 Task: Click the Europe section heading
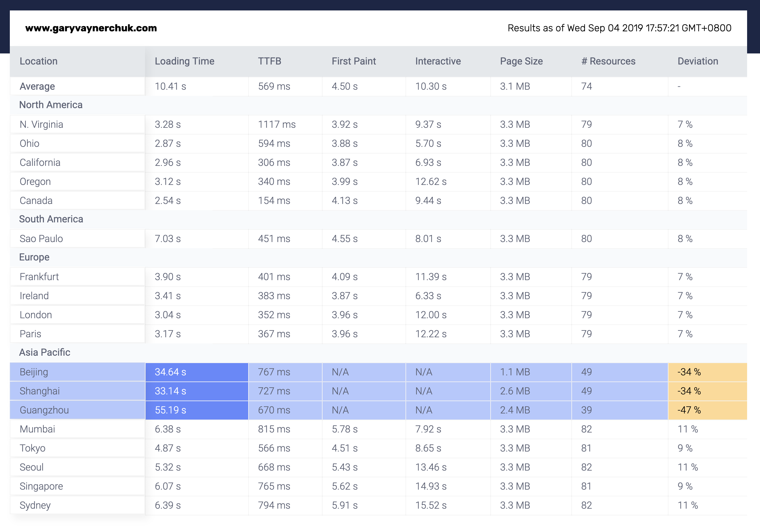tap(34, 257)
